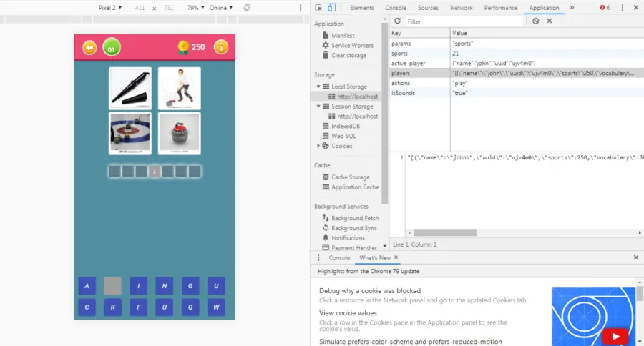This screenshot has height=346, width=644.
Task: Click the orange back arrow in game
Action: (89, 48)
